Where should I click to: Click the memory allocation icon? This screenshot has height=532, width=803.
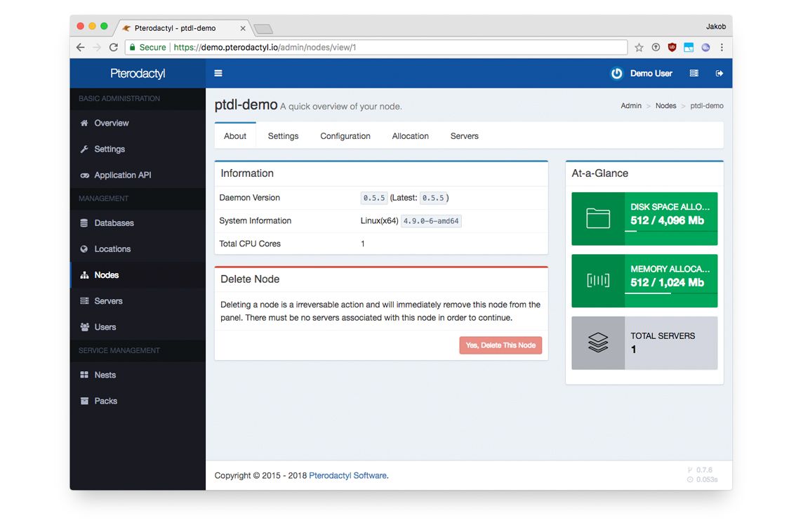tap(597, 281)
